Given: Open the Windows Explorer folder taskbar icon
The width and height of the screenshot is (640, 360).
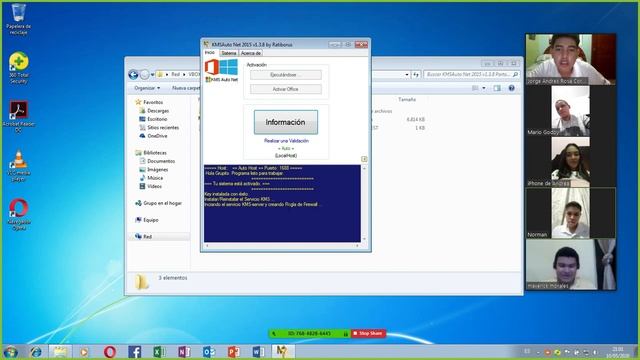Looking at the screenshot, I should pyautogui.click(x=60, y=352).
